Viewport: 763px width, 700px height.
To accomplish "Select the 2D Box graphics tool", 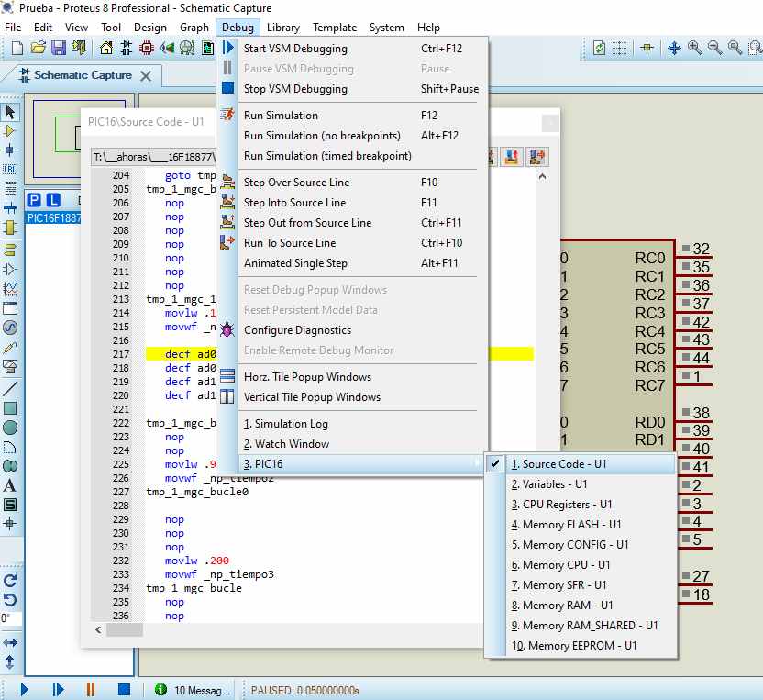I will tap(10, 408).
